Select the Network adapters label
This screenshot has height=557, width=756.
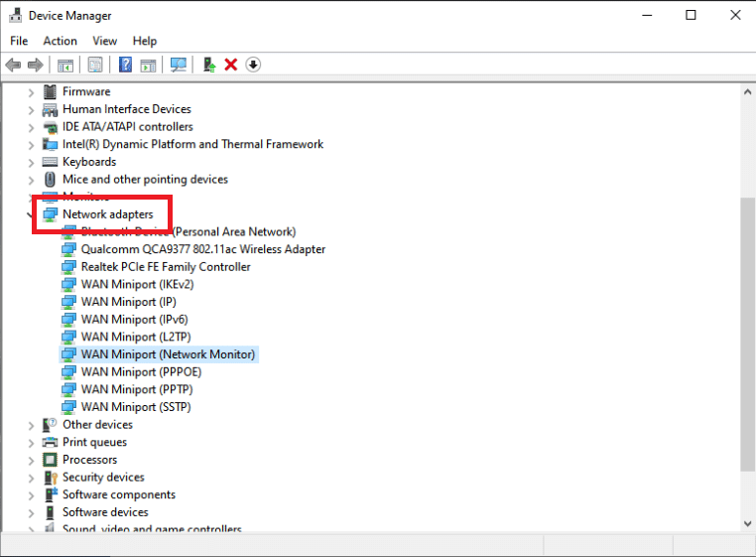pyautogui.click(x=107, y=213)
